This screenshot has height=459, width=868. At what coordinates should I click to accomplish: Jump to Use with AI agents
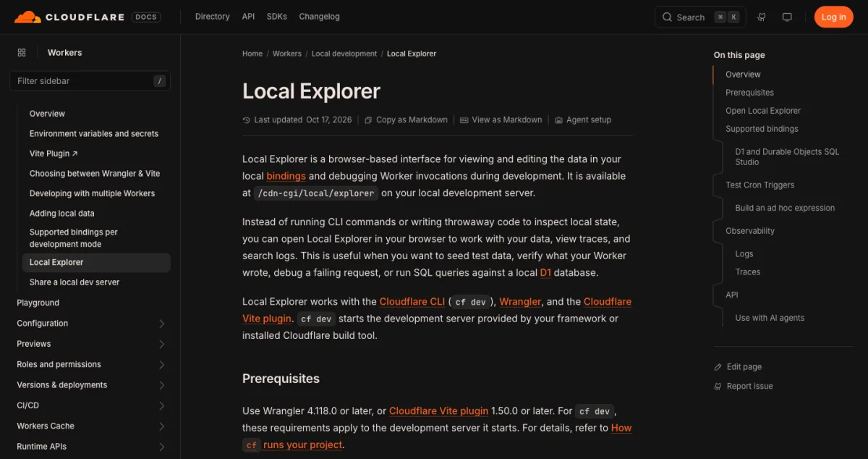(x=770, y=318)
